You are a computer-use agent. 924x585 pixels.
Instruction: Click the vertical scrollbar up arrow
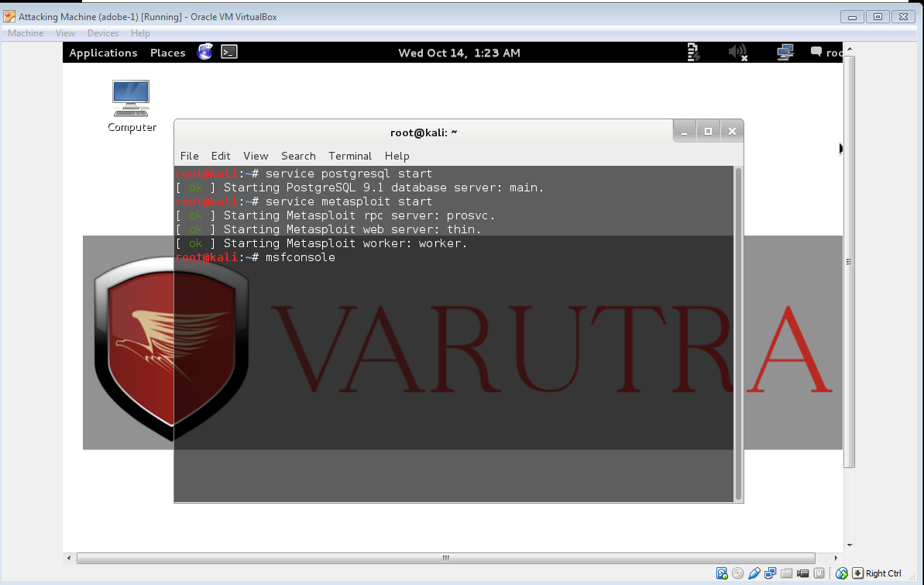tap(849, 48)
